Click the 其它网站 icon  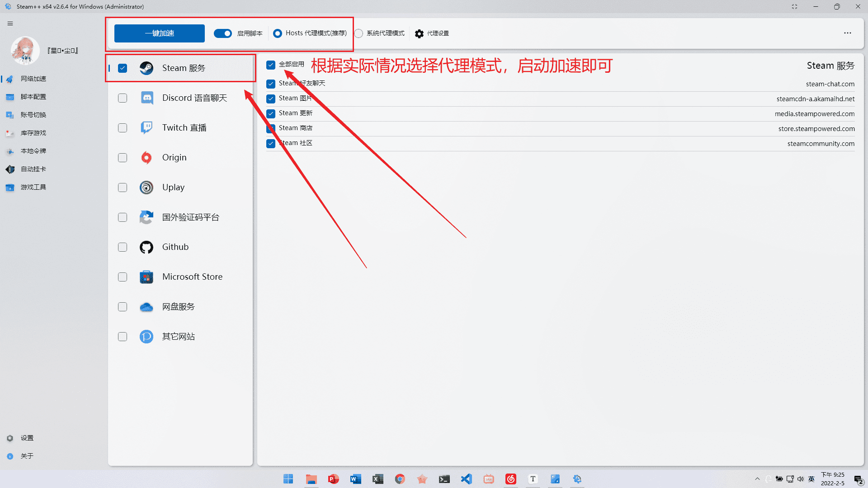coord(146,337)
